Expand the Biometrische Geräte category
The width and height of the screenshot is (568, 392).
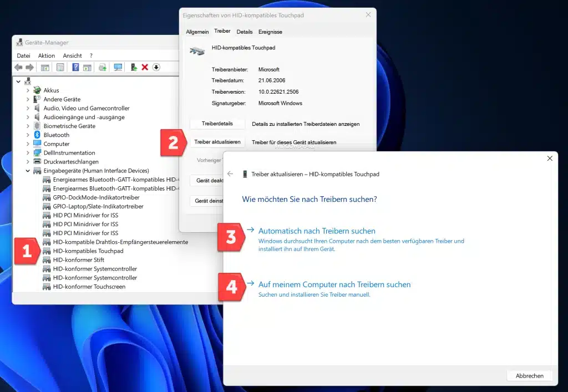pos(28,126)
